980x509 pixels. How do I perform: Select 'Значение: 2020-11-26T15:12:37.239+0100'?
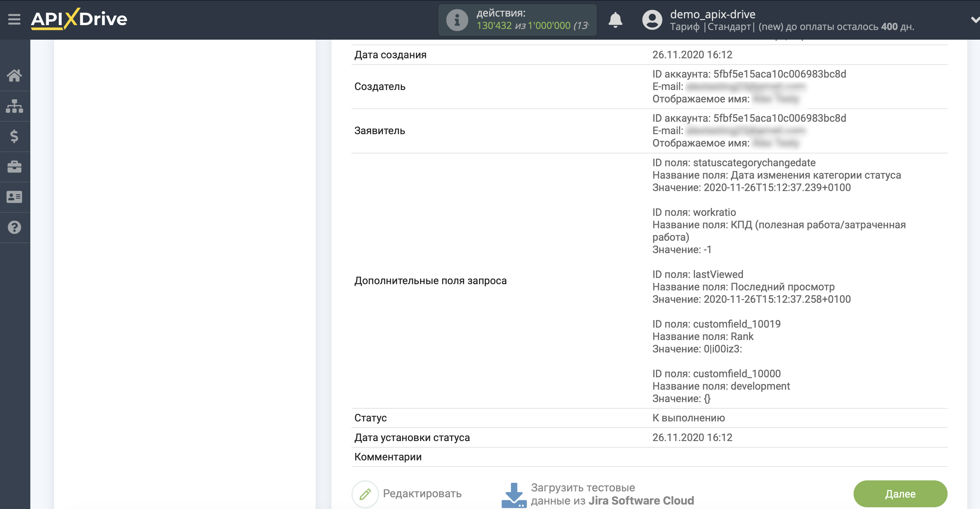click(x=751, y=188)
